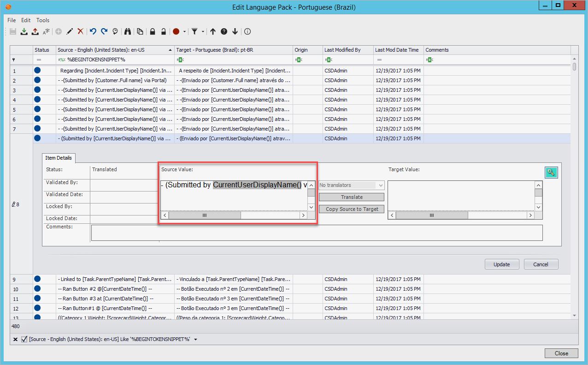Click the Origin column header
Image resolution: width=588 pixels, height=365 pixels.
(x=308, y=50)
